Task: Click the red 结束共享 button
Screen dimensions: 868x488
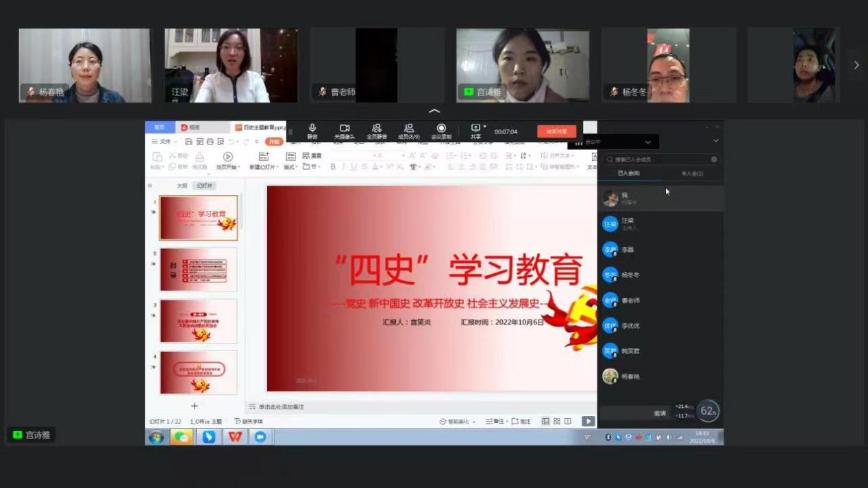Action: click(x=556, y=131)
